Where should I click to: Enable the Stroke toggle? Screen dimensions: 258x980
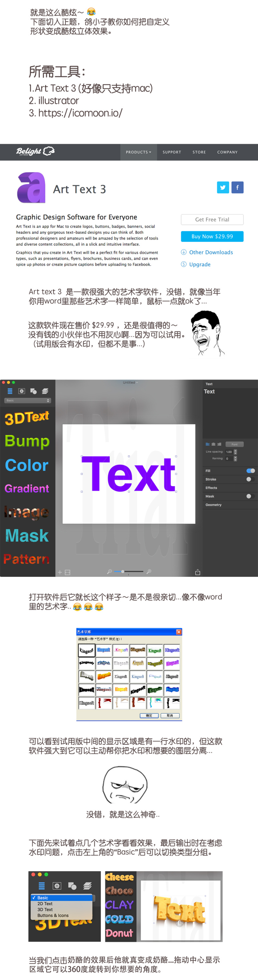point(249,479)
